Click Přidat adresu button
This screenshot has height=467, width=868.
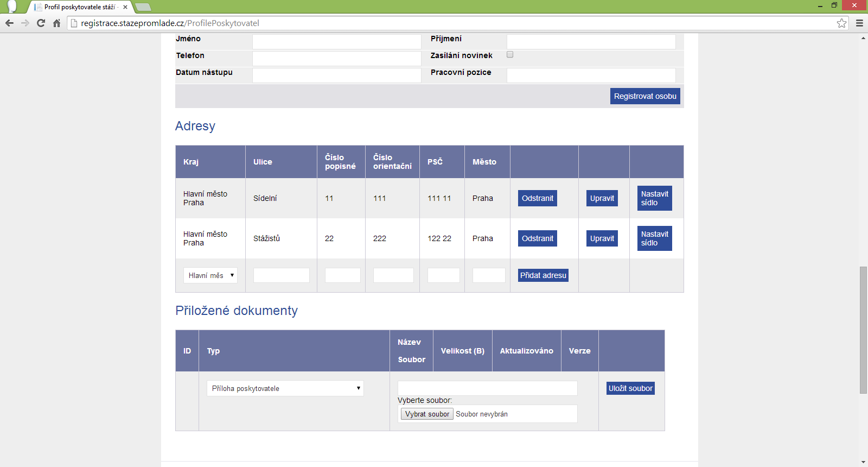click(x=543, y=275)
